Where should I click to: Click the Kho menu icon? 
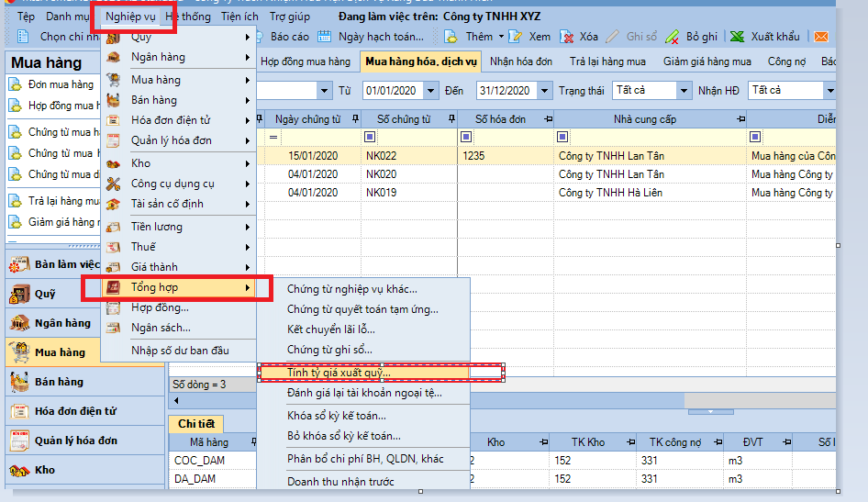click(114, 163)
